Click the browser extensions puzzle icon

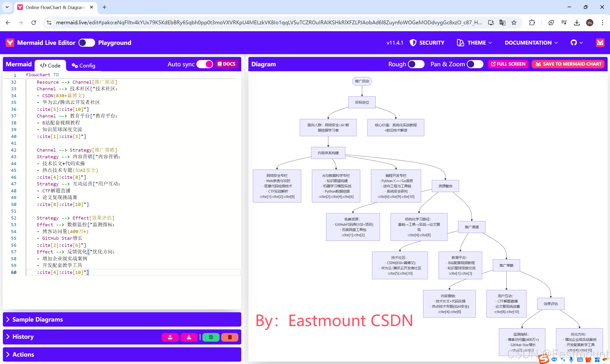[532, 23]
